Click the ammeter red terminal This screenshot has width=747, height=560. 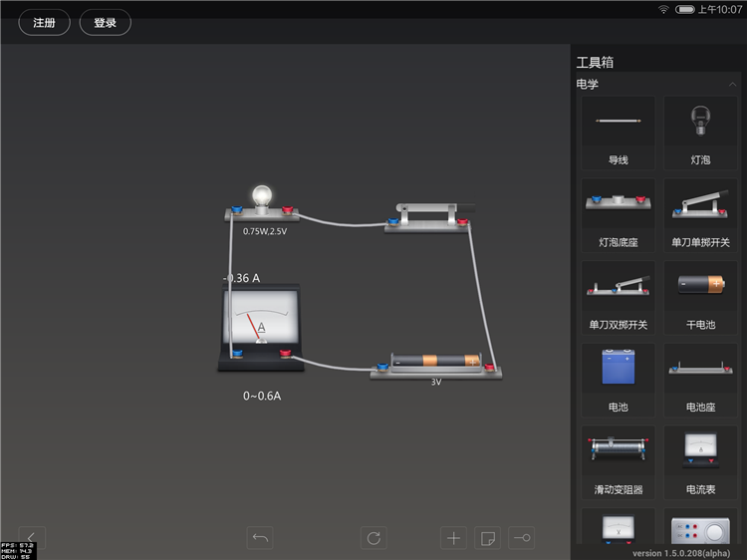pyautogui.click(x=286, y=353)
